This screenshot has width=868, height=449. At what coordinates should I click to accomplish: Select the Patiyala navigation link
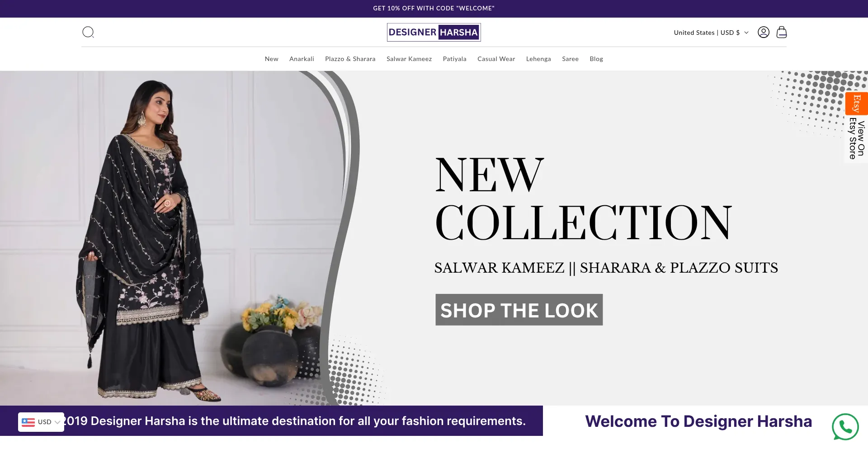click(x=454, y=59)
